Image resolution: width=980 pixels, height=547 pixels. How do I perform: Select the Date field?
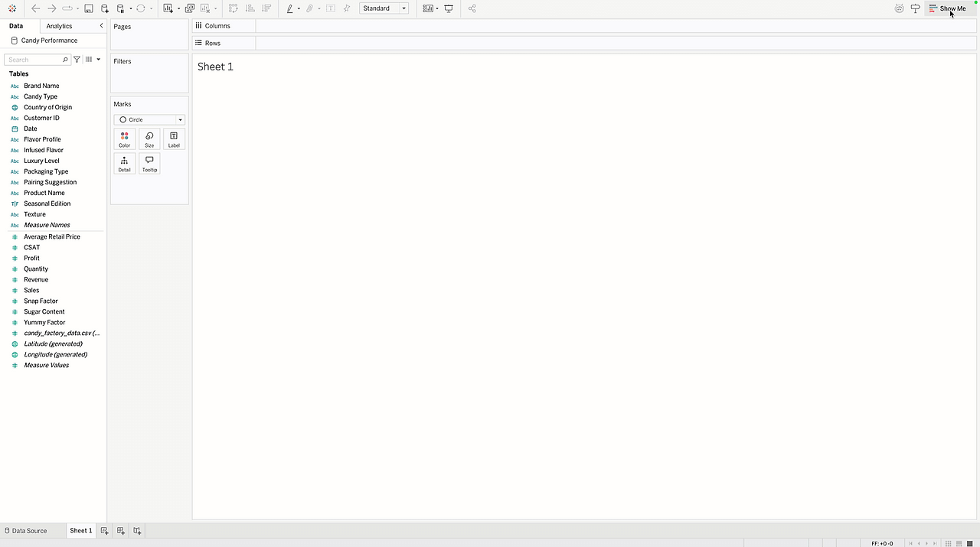(31, 129)
